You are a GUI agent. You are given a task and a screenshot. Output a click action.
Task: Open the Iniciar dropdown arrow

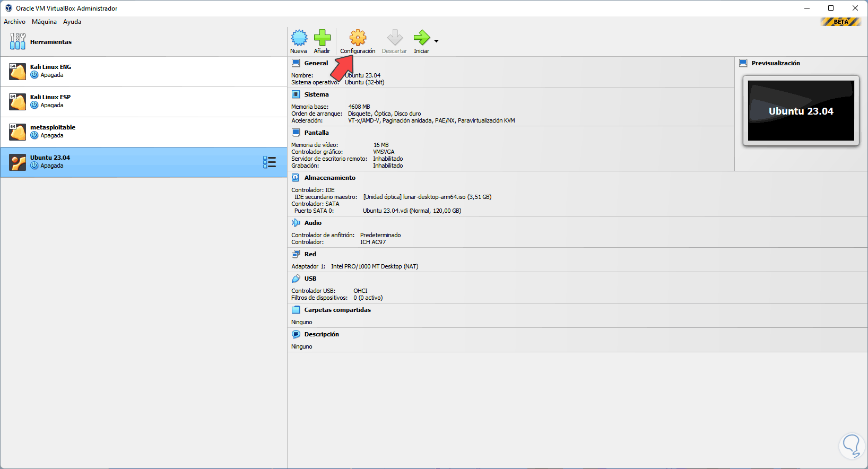(x=436, y=41)
